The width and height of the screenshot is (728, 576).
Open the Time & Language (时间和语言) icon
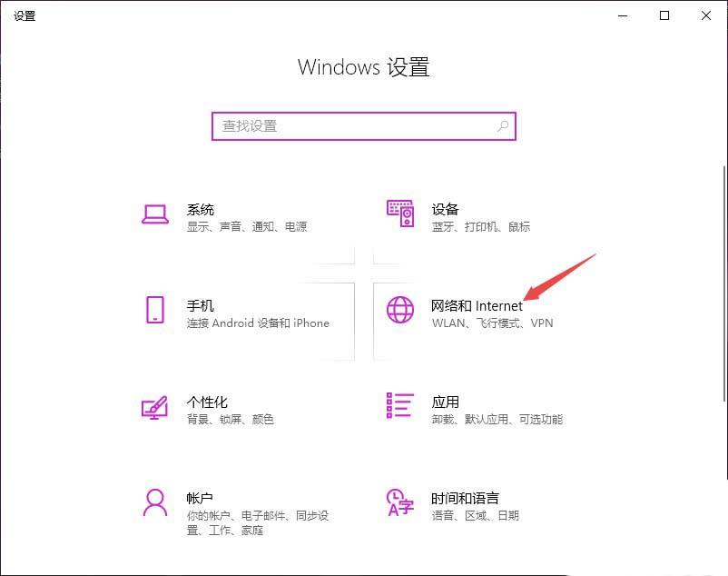[x=400, y=502]
